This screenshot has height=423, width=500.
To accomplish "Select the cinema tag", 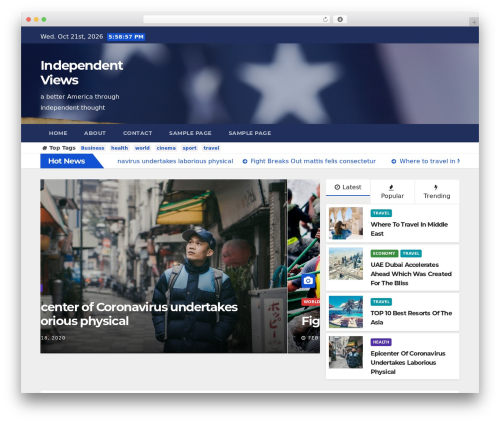I will (166, 148).
